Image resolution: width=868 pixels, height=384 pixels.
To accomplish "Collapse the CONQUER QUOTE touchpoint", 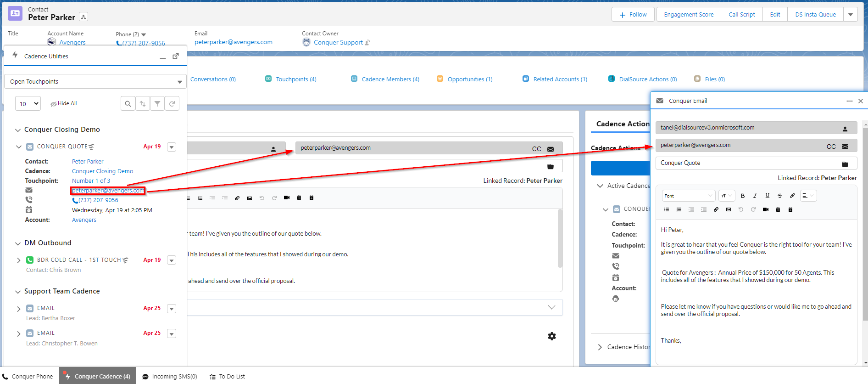I will click(19, 147).
